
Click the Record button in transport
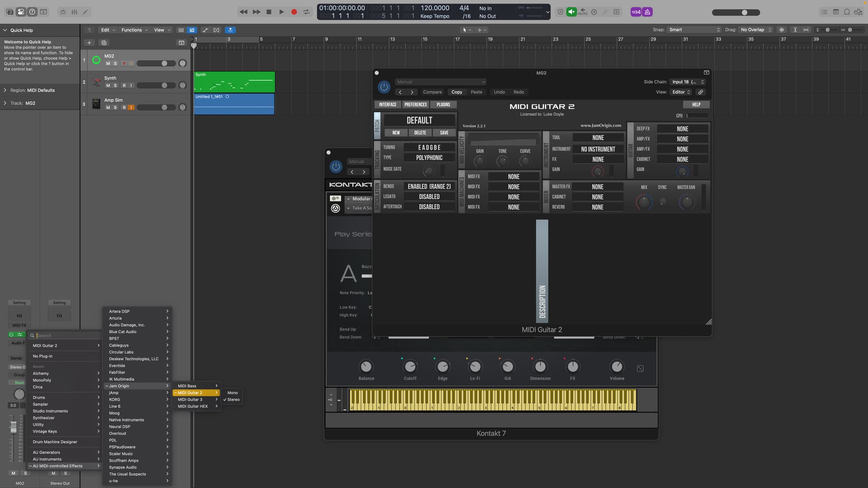tap(294, 12)
